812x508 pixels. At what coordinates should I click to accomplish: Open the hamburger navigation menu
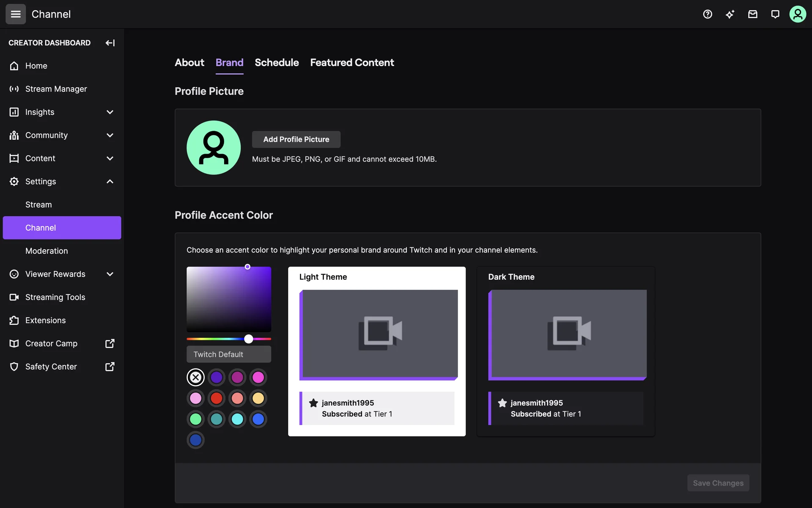coord(16,14)
